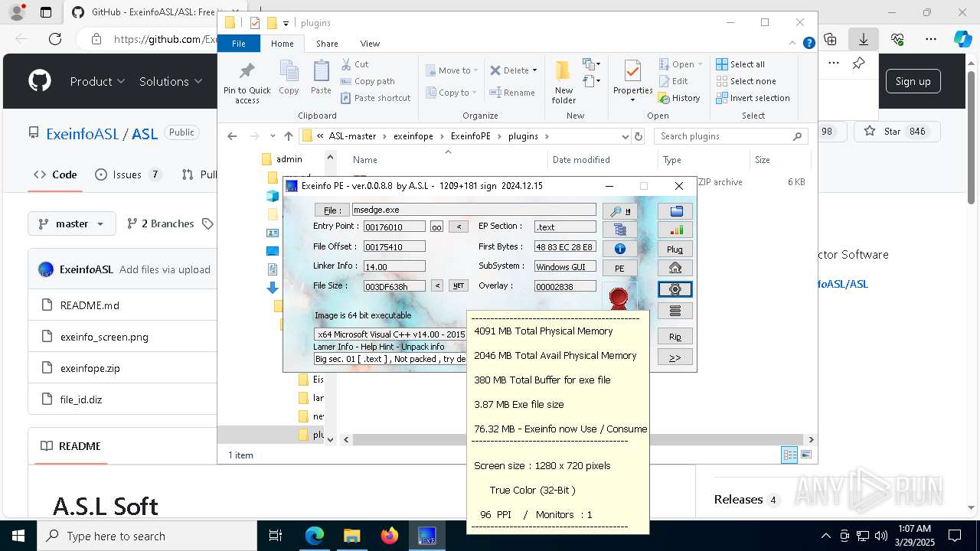Click the '<' button beside File Size
Viewport: 980px width, 551px height.
click(436, 285)
